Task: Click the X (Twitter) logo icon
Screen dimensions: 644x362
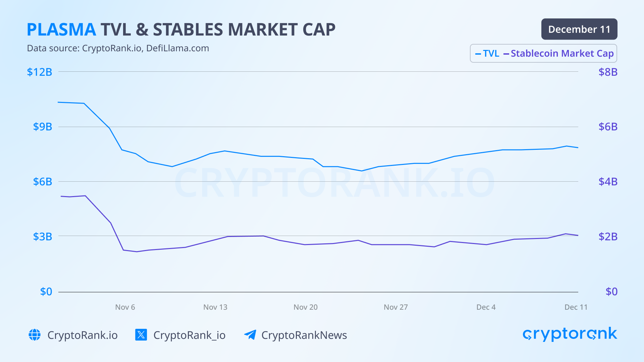Action: point(141,335)
